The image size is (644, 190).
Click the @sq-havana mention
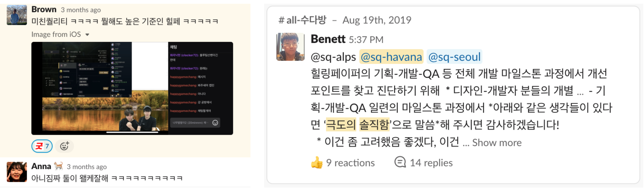point(391,57)
